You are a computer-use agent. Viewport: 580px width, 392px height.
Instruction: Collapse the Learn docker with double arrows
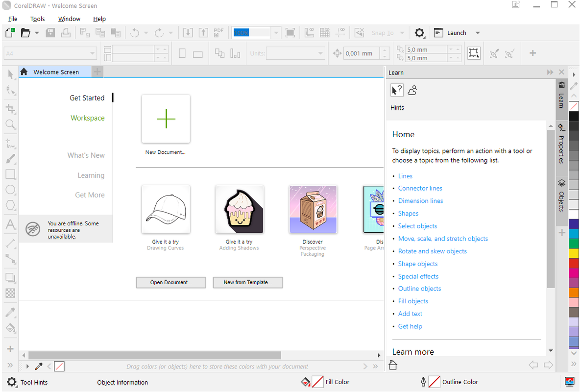pos(551,72)
